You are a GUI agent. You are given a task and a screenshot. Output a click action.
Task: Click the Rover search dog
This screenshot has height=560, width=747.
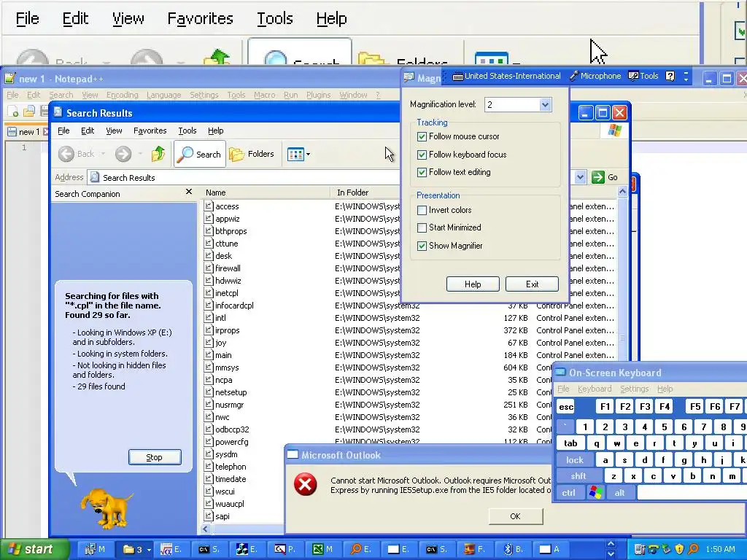[106, 507]
